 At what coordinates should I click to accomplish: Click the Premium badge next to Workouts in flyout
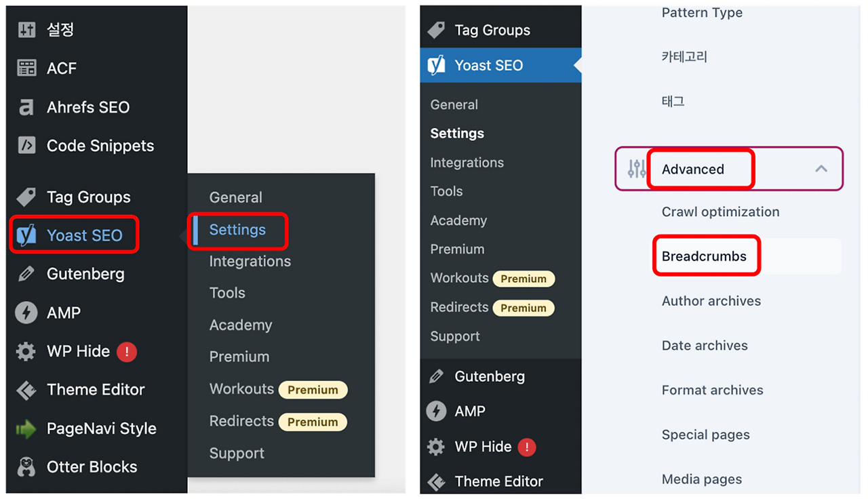point(313,390)
